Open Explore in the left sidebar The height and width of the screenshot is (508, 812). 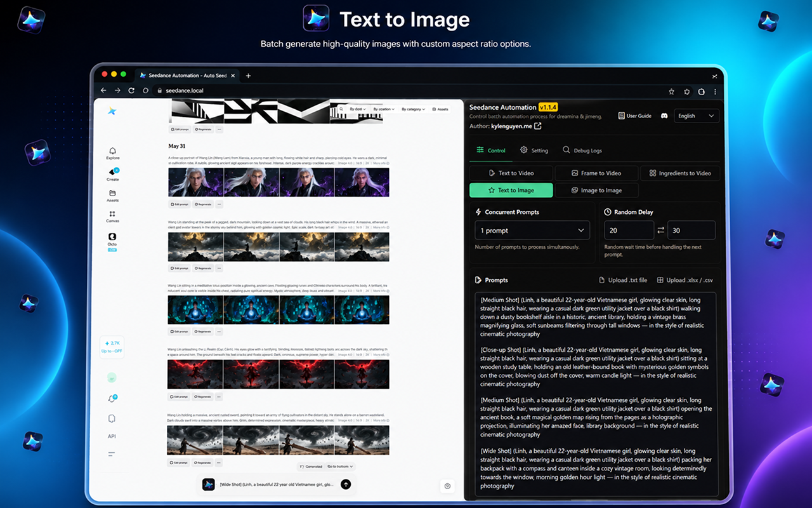112,153
